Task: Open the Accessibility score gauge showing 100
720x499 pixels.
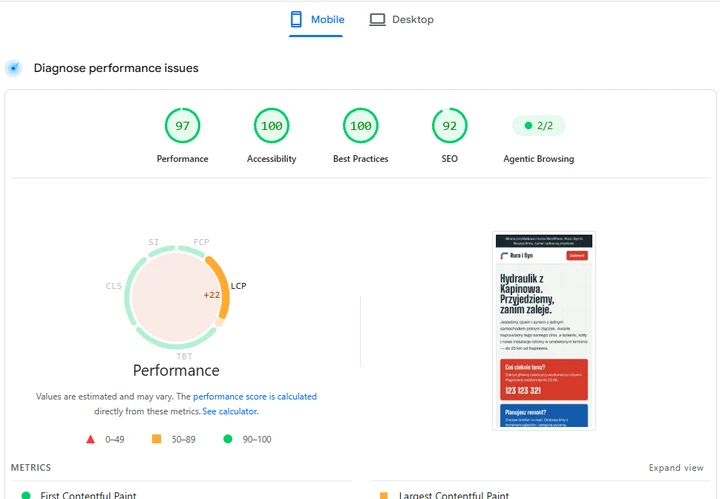Action: pos(271,125)
